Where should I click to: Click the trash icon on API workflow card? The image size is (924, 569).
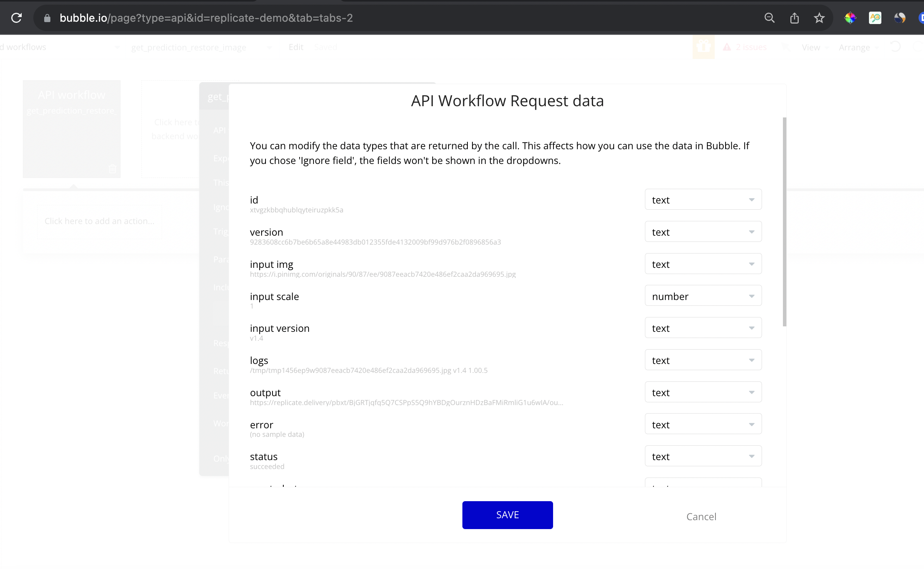point(112,169)
